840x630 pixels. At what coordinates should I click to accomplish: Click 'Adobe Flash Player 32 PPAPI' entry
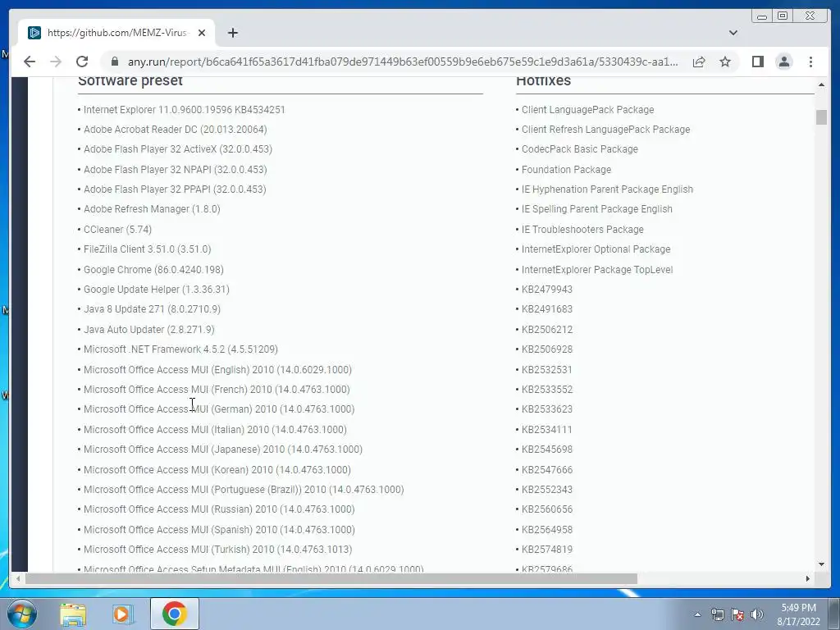pyautogui.click(x=175, y=189)
